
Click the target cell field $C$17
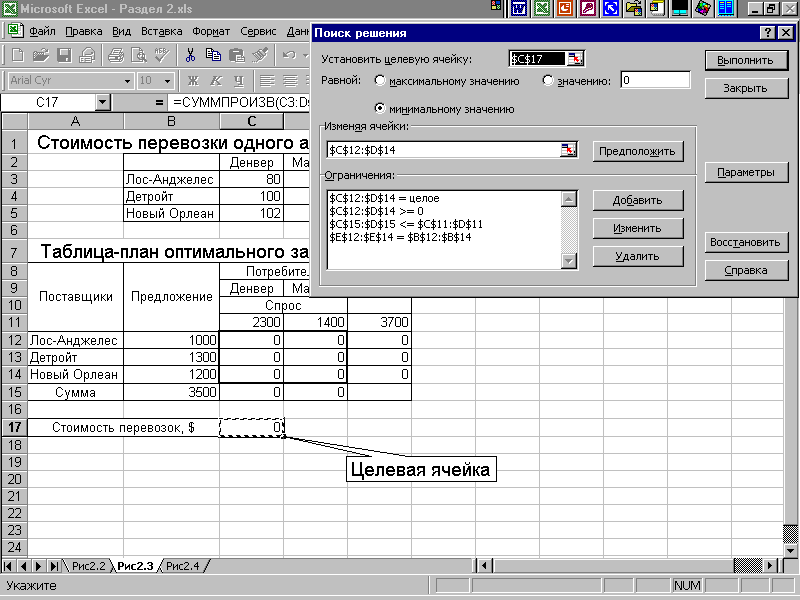(537, 59)
